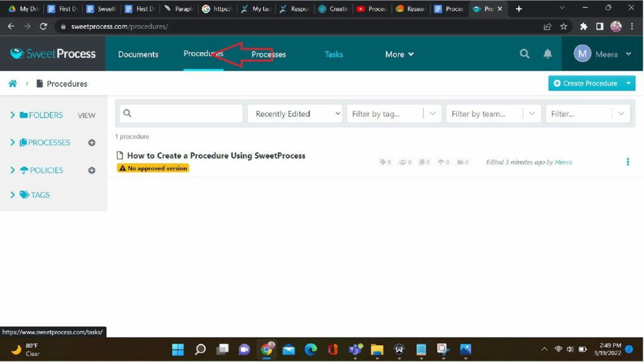Go to Documents in top navigation

(138, 54)
